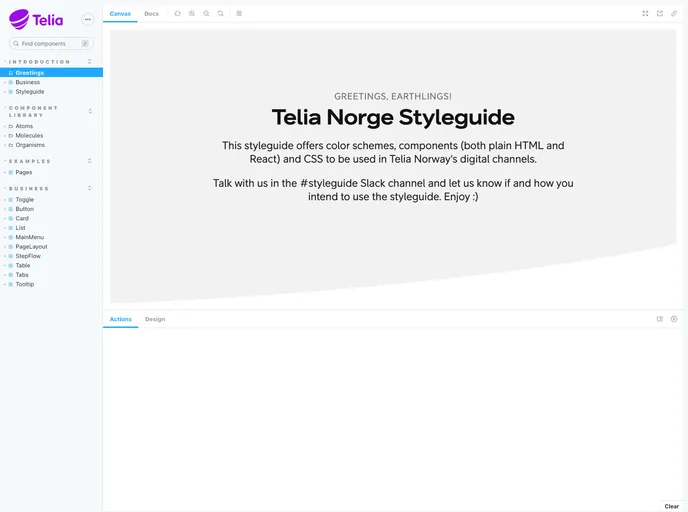
Task: Collapse the Component Library section header
Action: point(33,111)
